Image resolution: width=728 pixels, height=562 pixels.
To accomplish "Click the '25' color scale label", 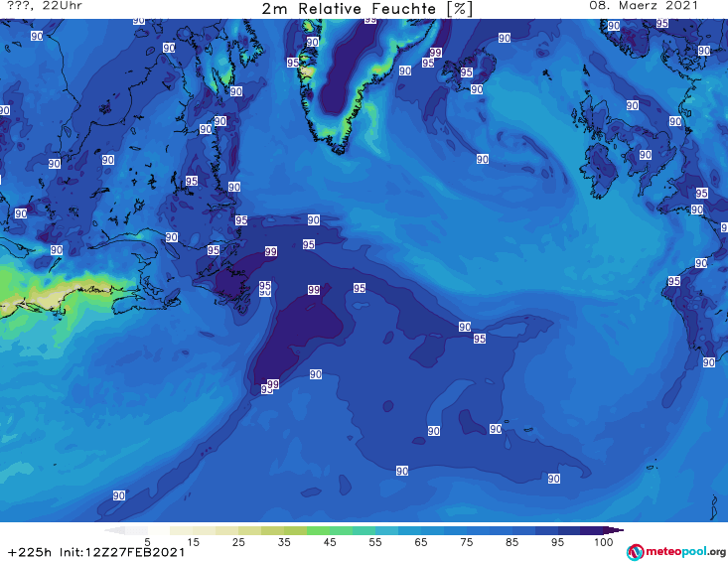I will (238, 542).
